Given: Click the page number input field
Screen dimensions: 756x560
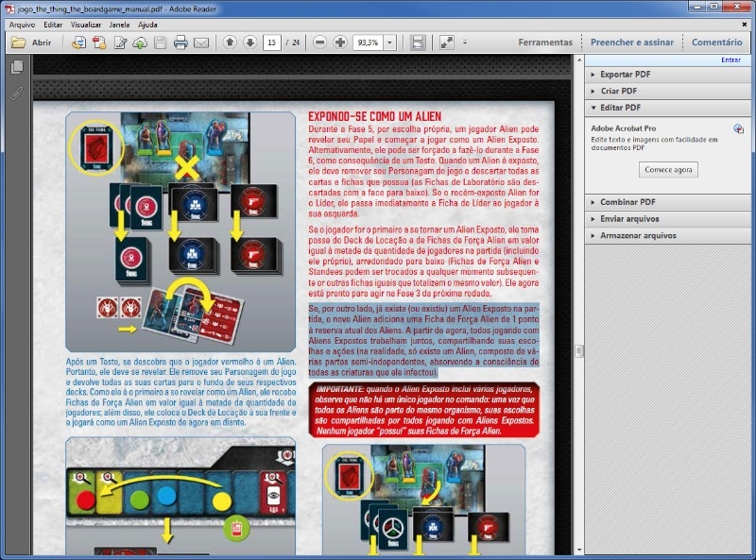Looking at the screenshot, I should [272, 42].
